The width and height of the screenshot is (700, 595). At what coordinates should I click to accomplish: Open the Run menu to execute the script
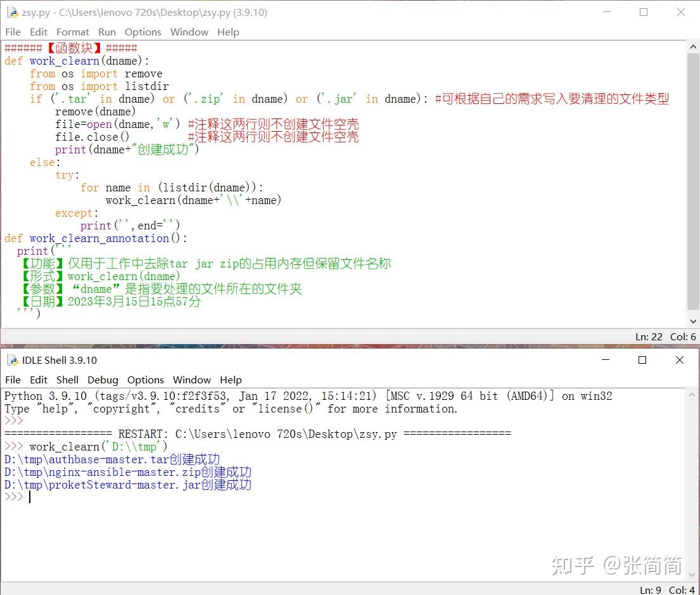click(x=106, y=32)
